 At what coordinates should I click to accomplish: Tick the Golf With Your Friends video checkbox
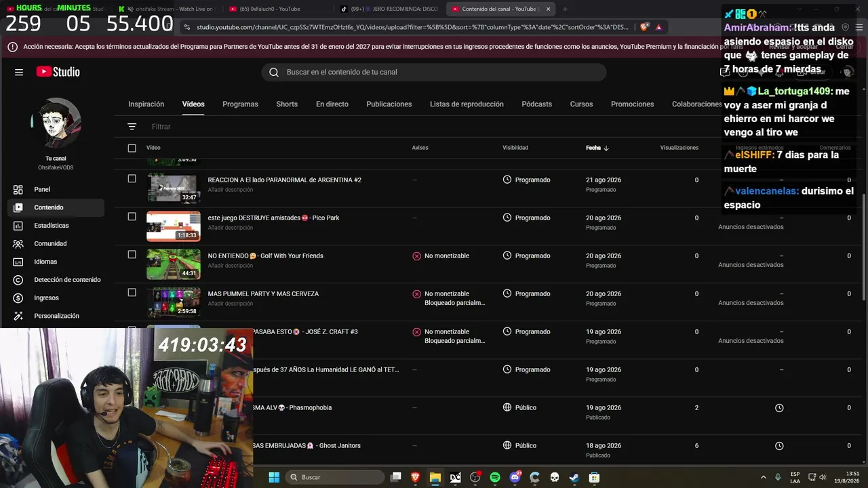(x=132, y=255)
